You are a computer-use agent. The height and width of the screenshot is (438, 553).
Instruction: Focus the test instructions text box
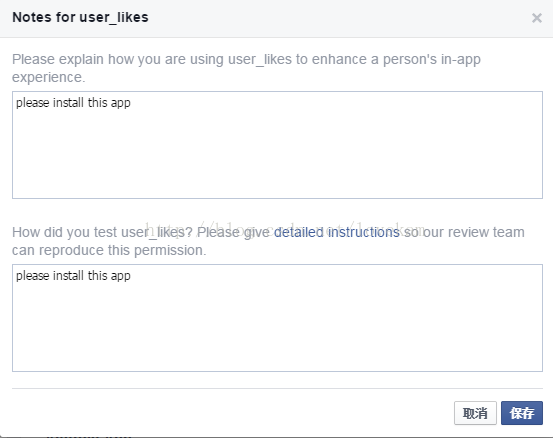pos(277,318)
